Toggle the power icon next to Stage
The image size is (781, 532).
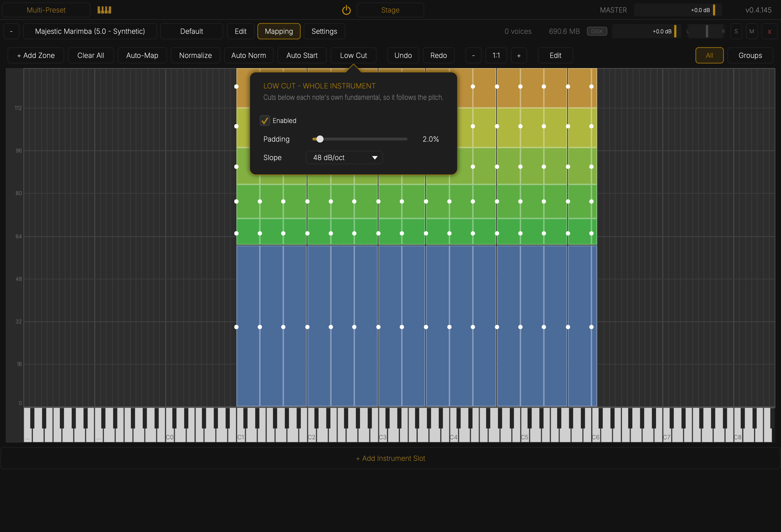346,10
